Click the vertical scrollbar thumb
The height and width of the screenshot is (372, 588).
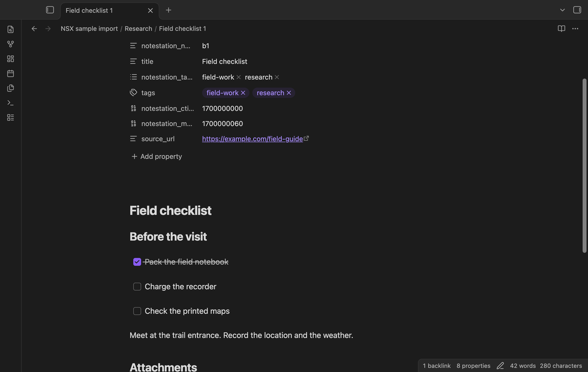[x=584, y=165]
